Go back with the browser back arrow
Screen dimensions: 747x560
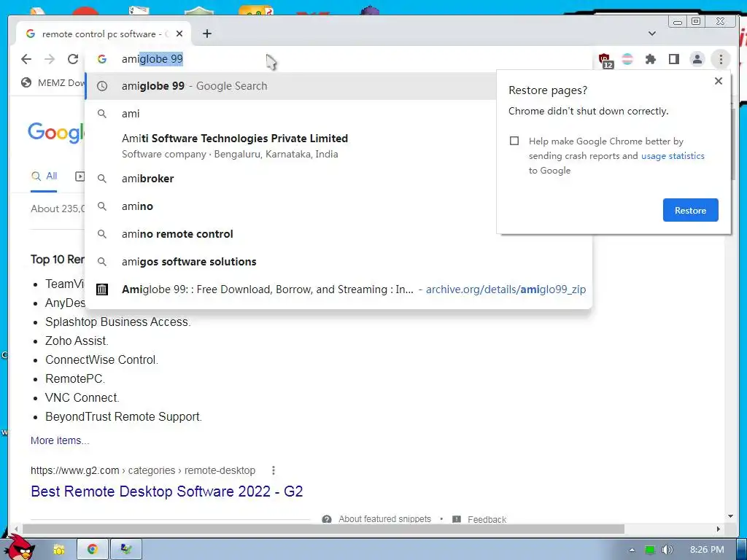(26, 59)
